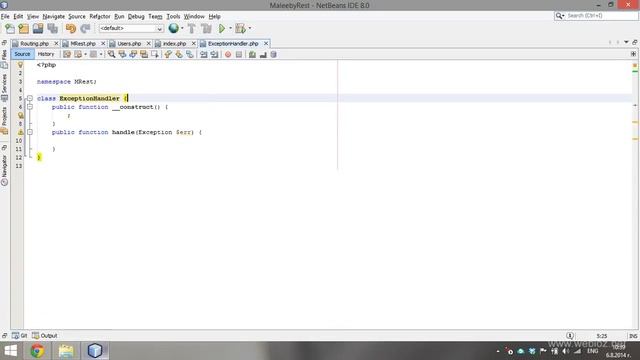The image size is (640, 360).
Task: Start macro recording red circle icon
Action: (228, 54)
